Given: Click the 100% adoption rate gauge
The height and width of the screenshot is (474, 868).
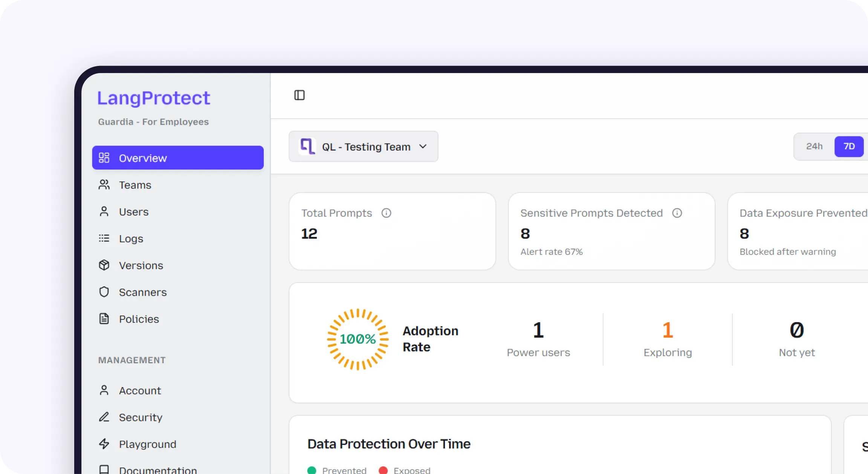Looking at the screenshot, I should coord(358,339).
